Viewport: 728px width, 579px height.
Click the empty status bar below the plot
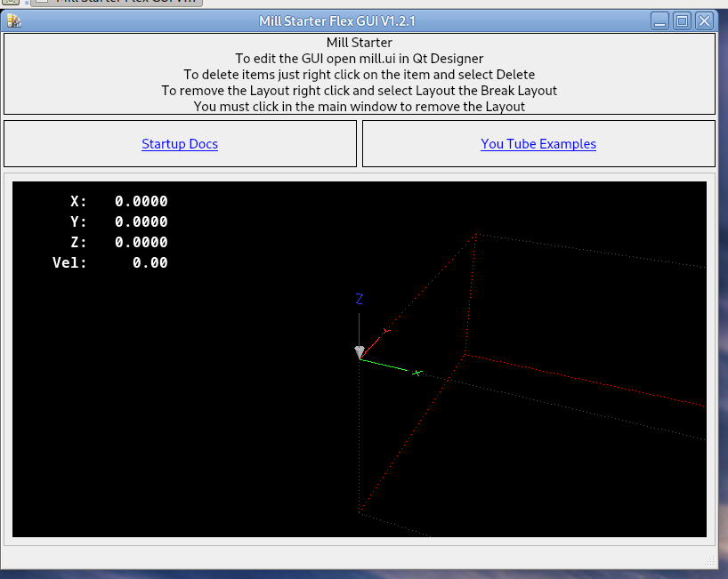pyautogui.click(x=356, y=558)
